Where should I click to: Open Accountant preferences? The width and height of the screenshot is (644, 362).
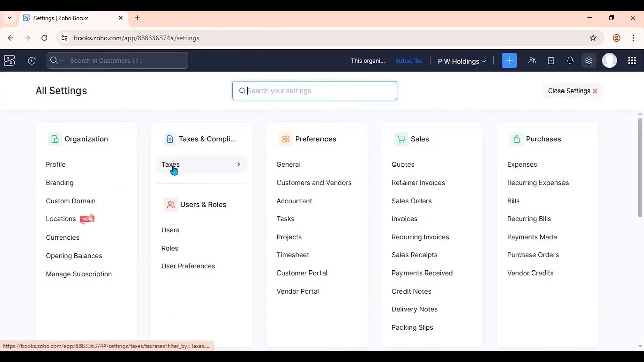(x=294, y=201)
